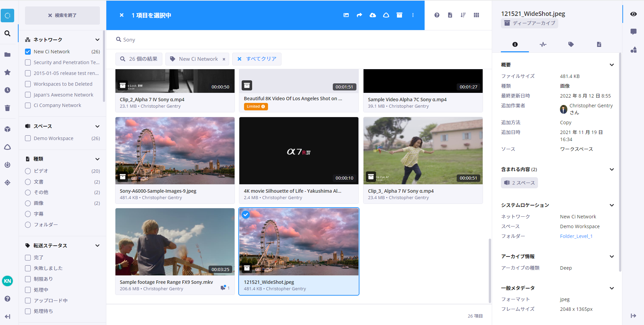Open Folder_Level_1 link
Screen dimensions: 644x325
click(x=576, y=236)
